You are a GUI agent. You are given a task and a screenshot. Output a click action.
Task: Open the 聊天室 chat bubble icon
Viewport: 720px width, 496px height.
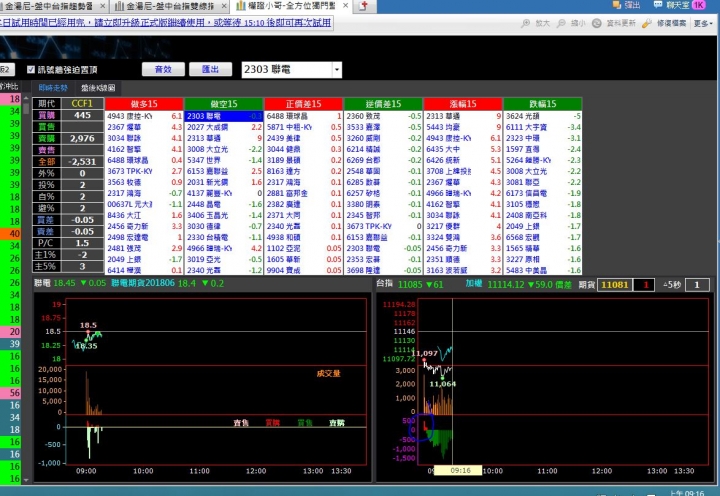click(658, 5)
